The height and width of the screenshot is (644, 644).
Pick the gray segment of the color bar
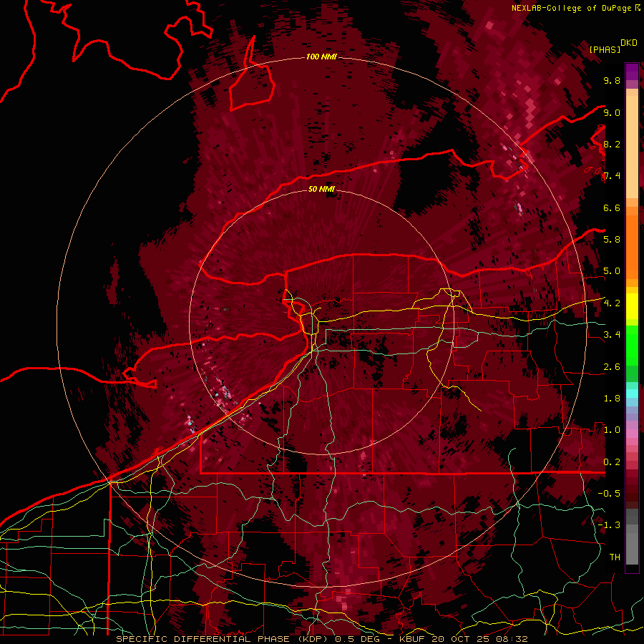[632, 538]
